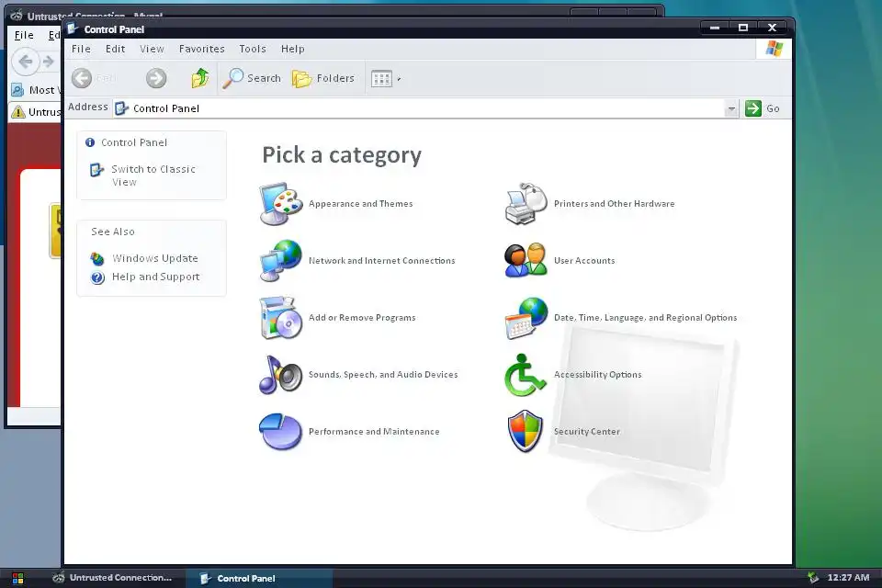Open the Edit menu in Control Panel
This screenshot has width=882, height=588.
116,49
